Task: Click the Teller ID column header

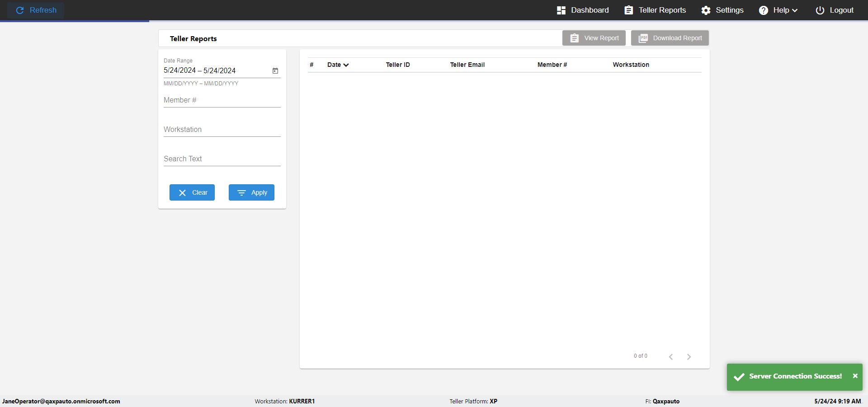Action: tap(398, 65)
